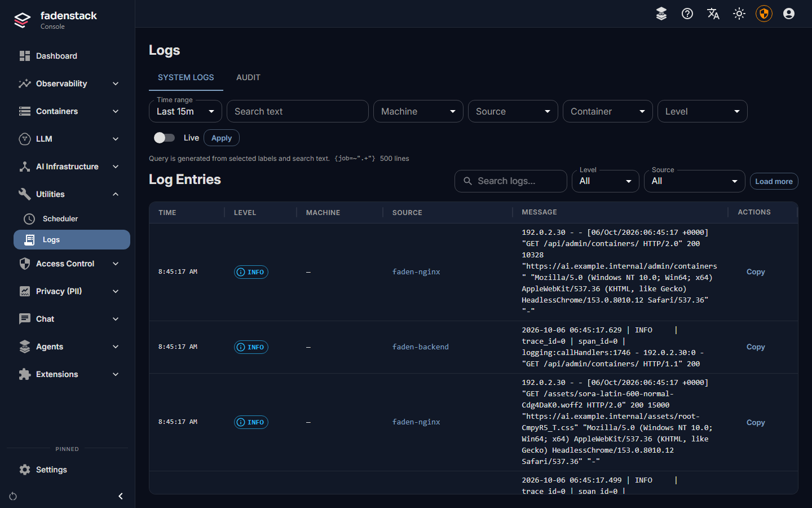This screenshot has width=812, height=508.
Task: Copy the GET /api/admin/containers faden-nginx entry
Action: [x=756, y=272]
